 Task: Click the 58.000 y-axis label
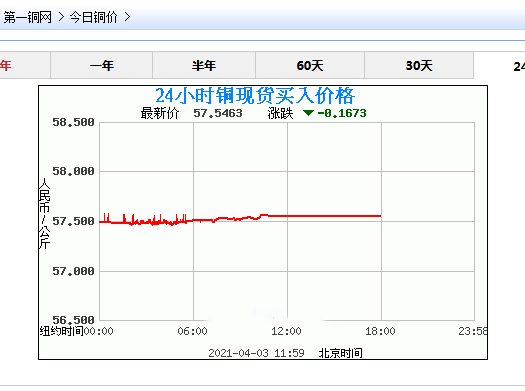pyautogui.click(x=73, y=171)
